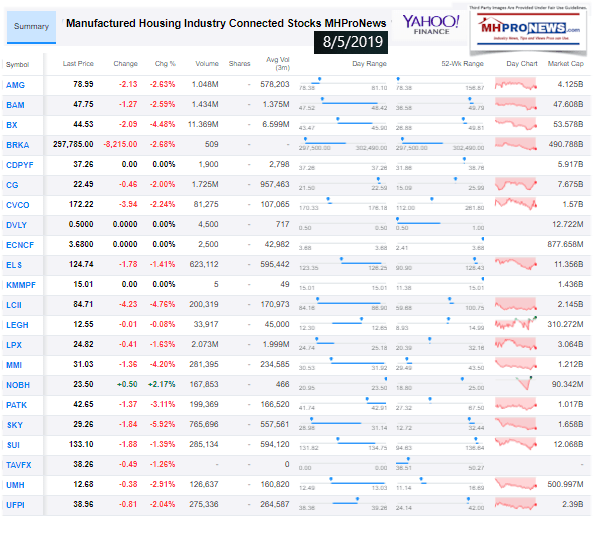Sort by the Last Price column header
This screenshot has width=593, height=534.
tap(78, 64)
